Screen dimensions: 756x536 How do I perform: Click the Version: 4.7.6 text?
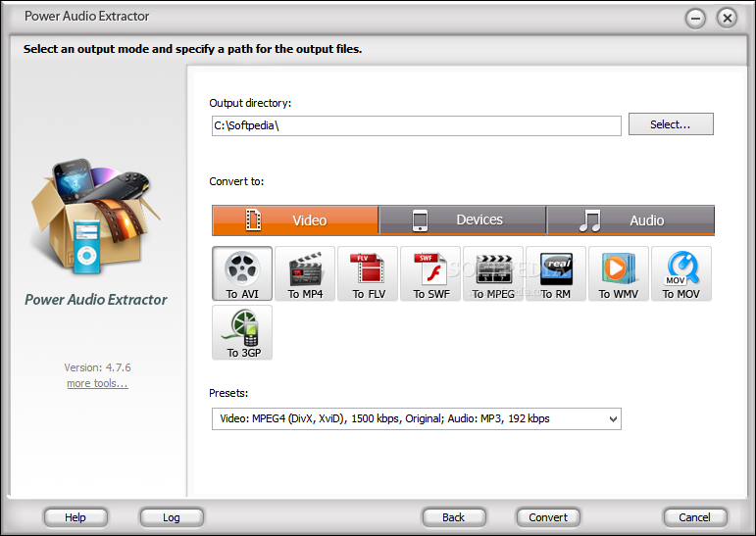[97, 367]
